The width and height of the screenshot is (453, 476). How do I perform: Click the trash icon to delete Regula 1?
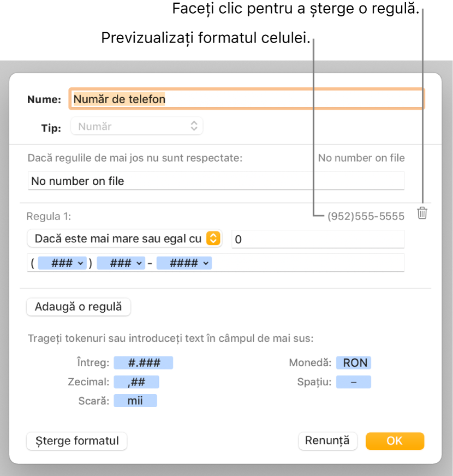tap(422, 214)
